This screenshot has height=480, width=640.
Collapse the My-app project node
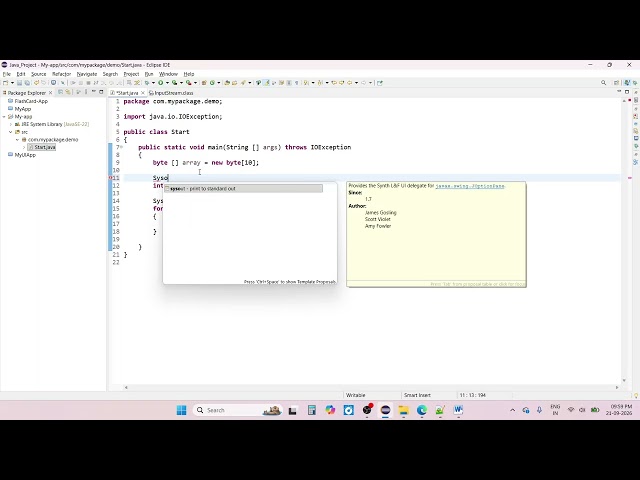[x=4, y=116]
